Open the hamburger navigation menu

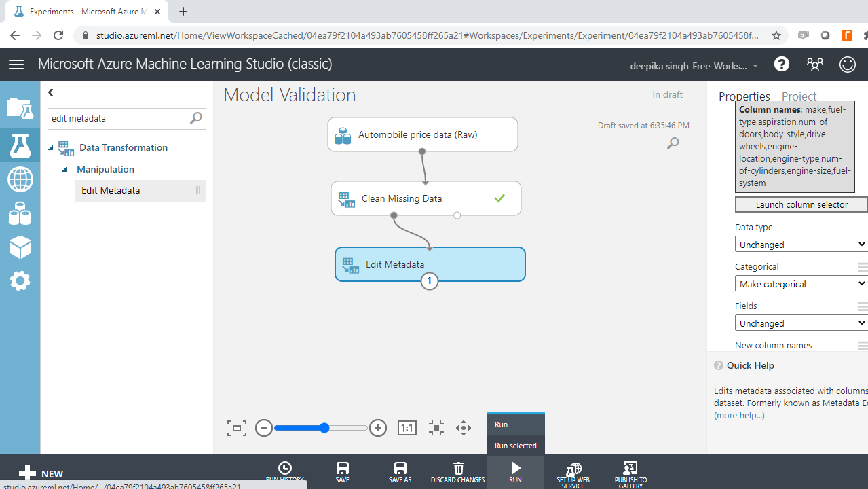click(x=16, y=65)
